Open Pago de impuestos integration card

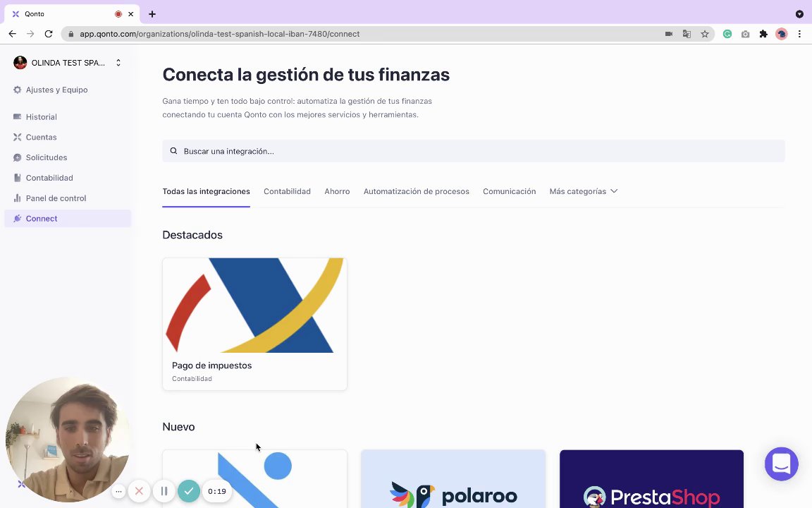click(254, 324)
